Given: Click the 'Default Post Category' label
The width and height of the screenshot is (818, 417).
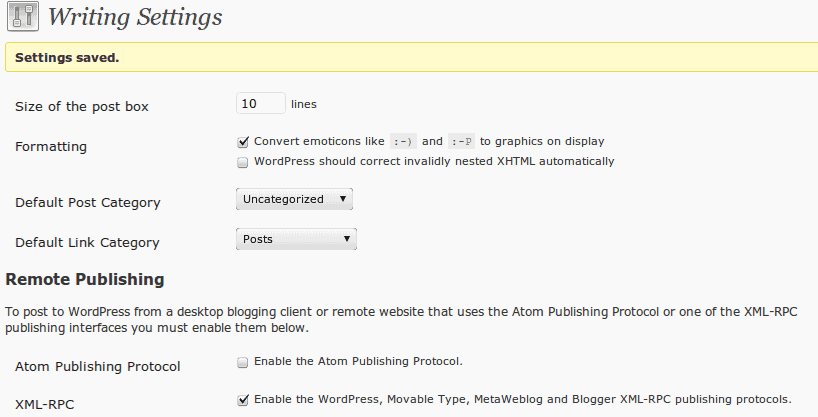Looking at the screenshot, I should [x=88, y=203].
